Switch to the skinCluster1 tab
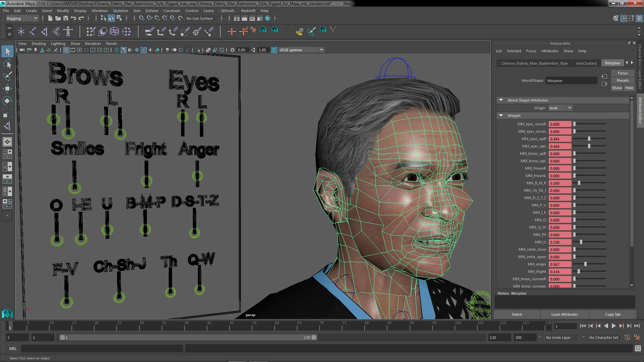The height and width of the screenshot is (362, 644). coord(586,63)
